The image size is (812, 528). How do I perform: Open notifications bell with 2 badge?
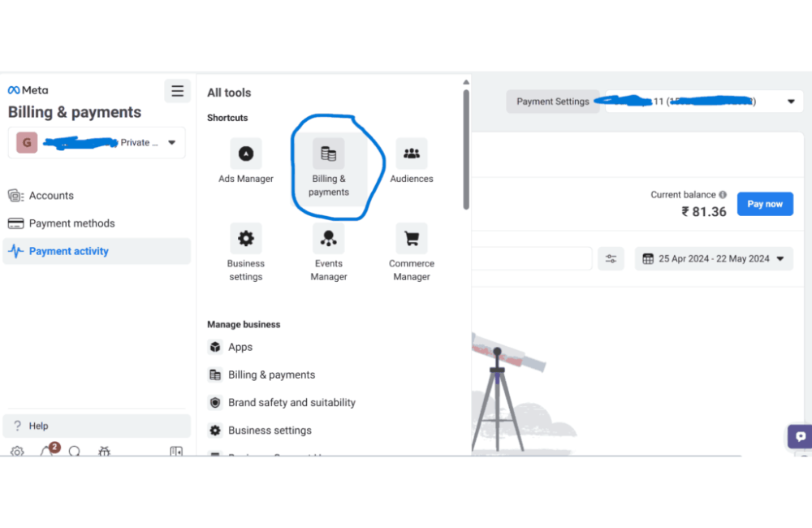pos(47,452)
